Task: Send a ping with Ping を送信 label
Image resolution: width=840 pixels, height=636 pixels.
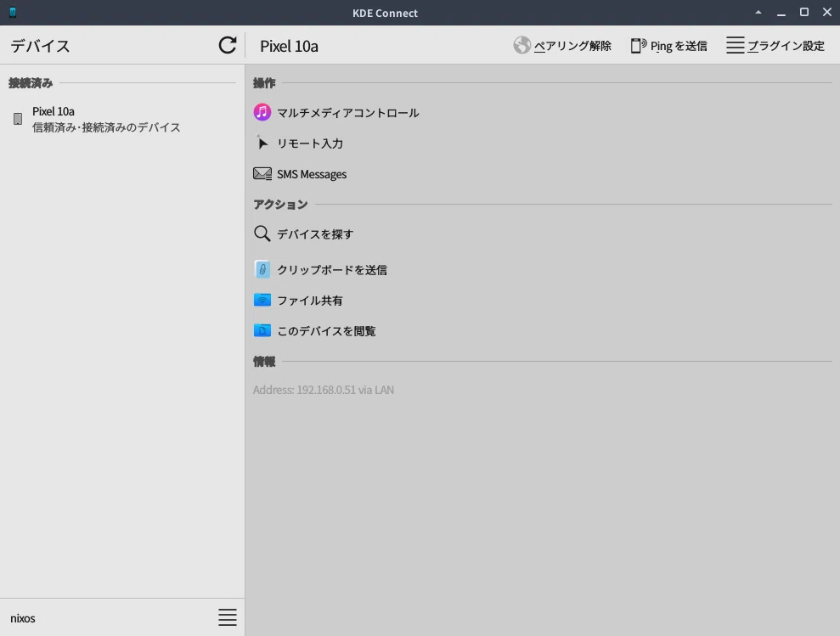Action: [679, 46]
